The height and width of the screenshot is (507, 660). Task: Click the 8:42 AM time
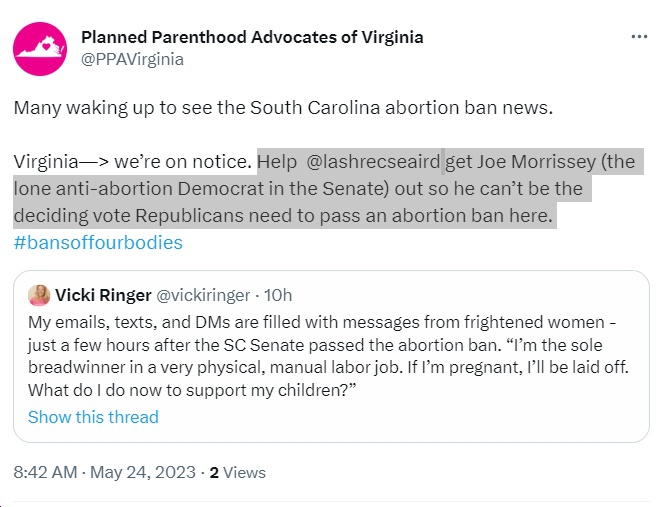pyautogui.click(x=45, y=472)
